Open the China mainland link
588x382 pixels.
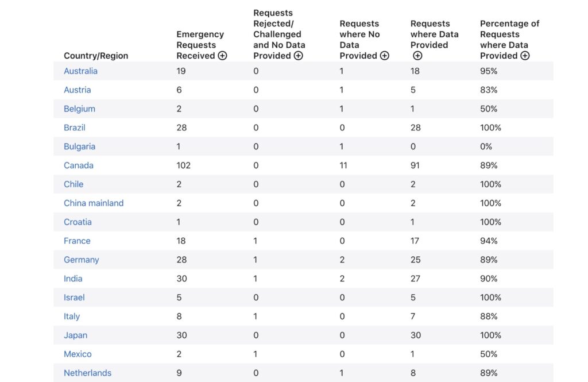(x=94, y=203)
